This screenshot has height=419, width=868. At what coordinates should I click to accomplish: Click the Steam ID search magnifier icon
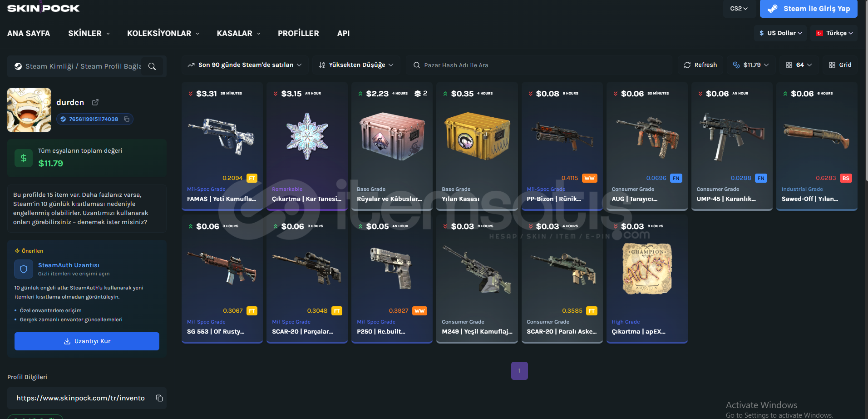[152, 66]
